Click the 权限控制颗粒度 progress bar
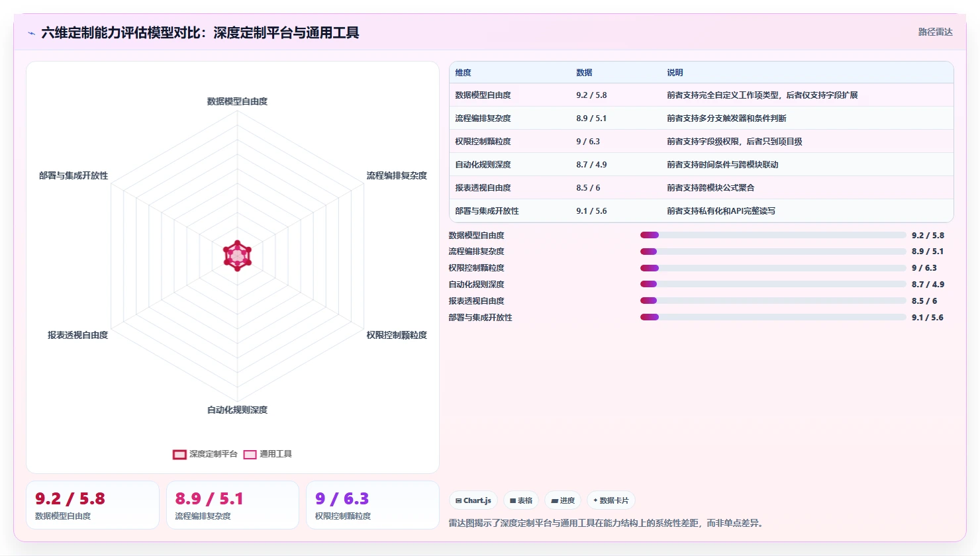The height and width of the screenshot is (556, 980). [773, 268]
